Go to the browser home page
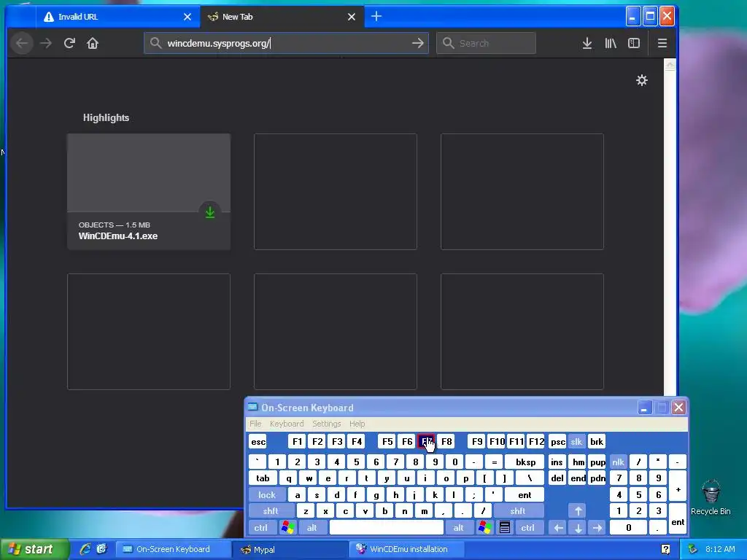The width and height of the screenshot is (747, 560). (93, 43)
